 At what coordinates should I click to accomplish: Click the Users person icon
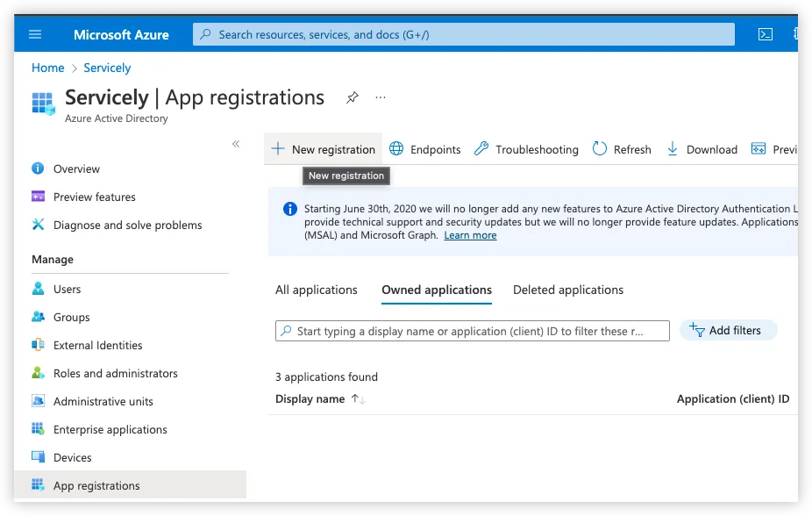(38, 289)
